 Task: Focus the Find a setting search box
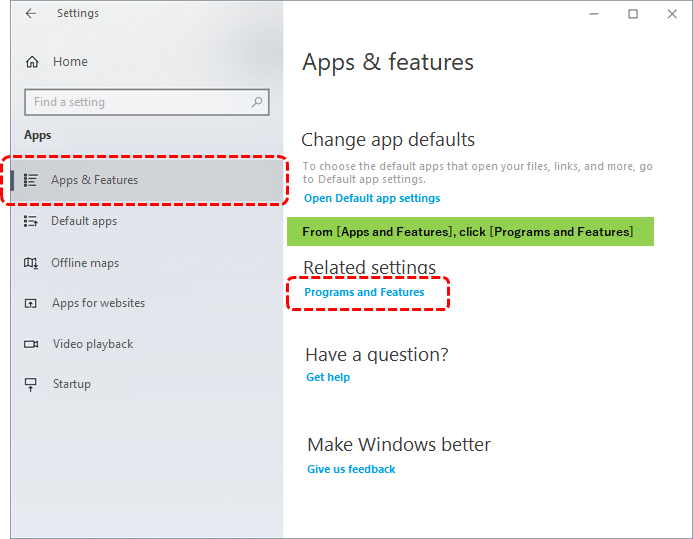(138, 102)
